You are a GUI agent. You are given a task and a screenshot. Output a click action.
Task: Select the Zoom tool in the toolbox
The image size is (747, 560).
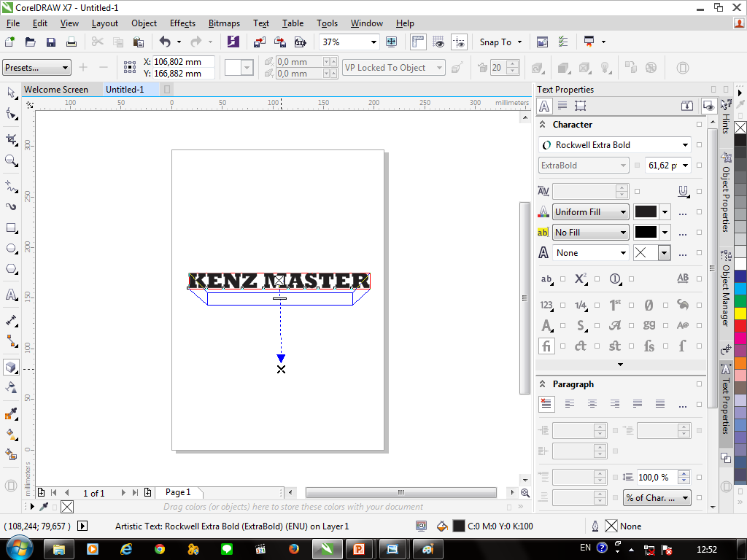point(11,160)
